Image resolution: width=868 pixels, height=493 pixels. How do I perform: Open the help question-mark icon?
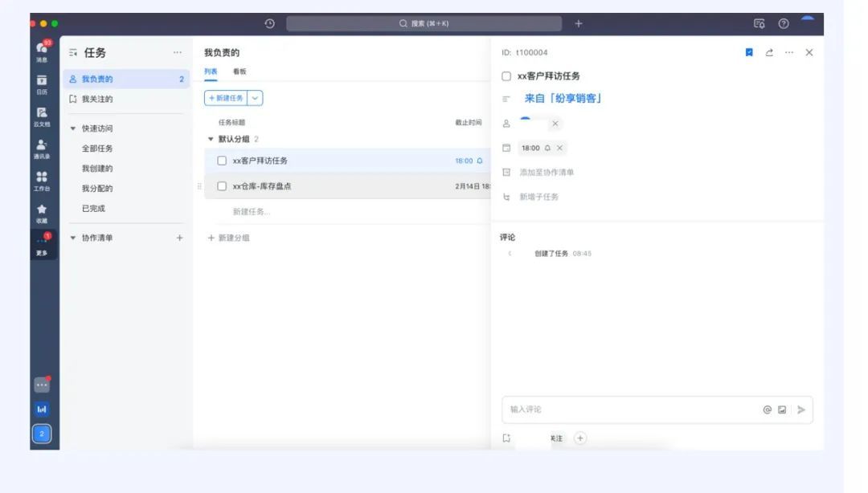coord(784,23)
